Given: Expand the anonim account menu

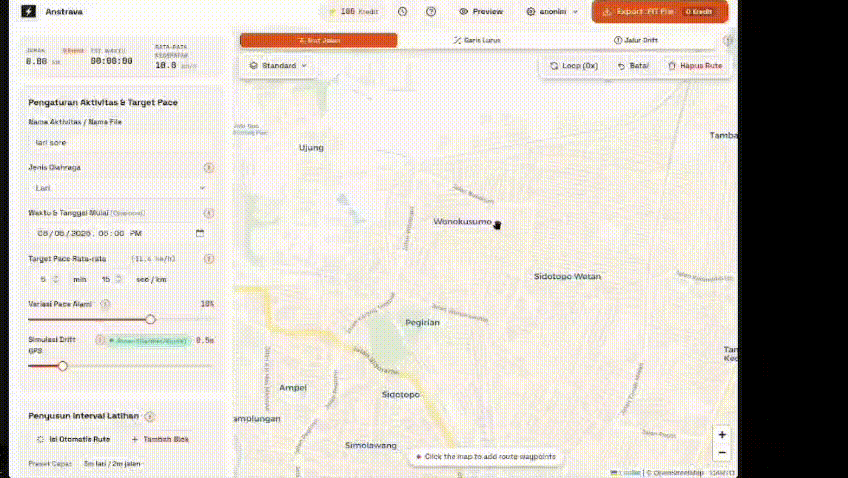Looking at the screenshot, I should (552, 11).
